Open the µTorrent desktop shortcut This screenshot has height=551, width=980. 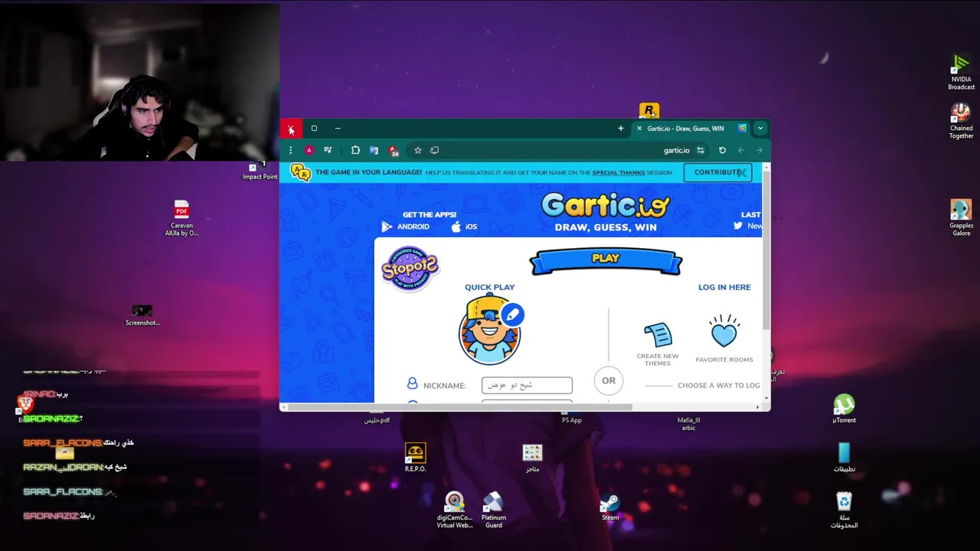click(844, 409)
